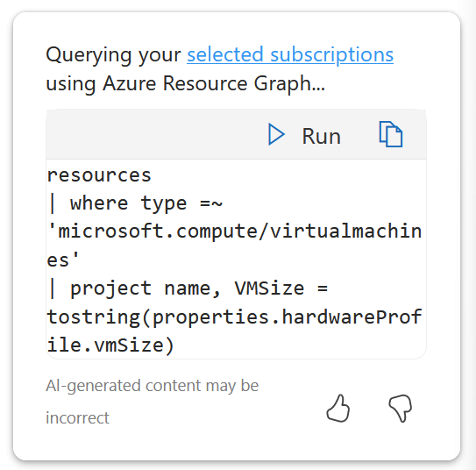Screen dimensions: 476x470
Task: Click 'using Azure Resource Graph...' text
Action: 186,83
